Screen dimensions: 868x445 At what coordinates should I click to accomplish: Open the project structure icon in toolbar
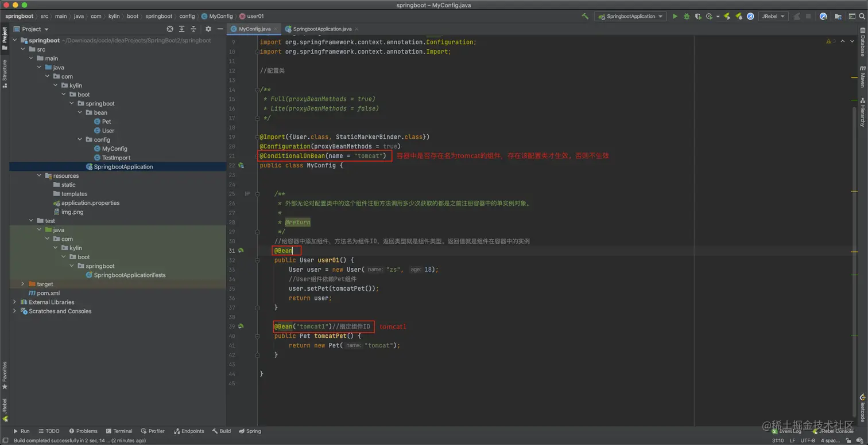click(x=838, y=16)
